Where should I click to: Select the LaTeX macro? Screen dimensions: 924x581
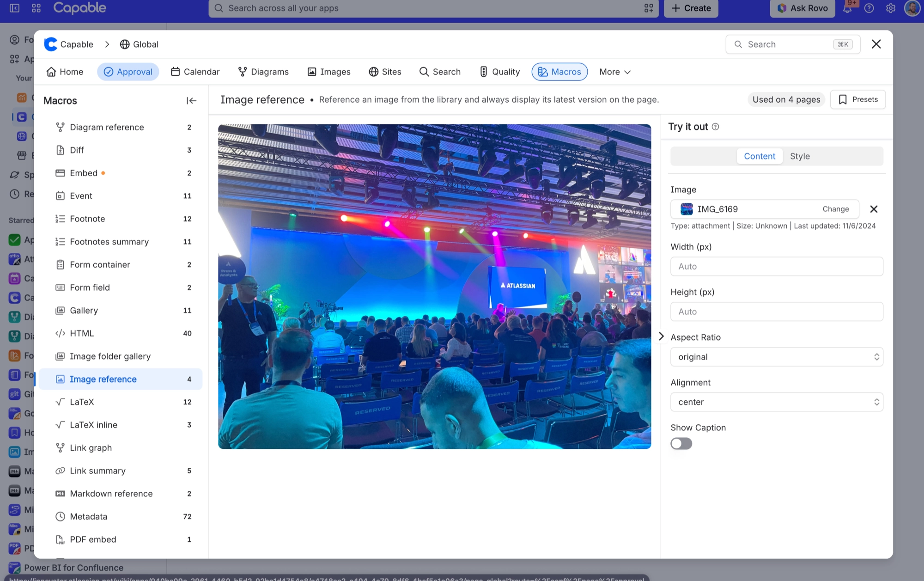pos(121,402)
